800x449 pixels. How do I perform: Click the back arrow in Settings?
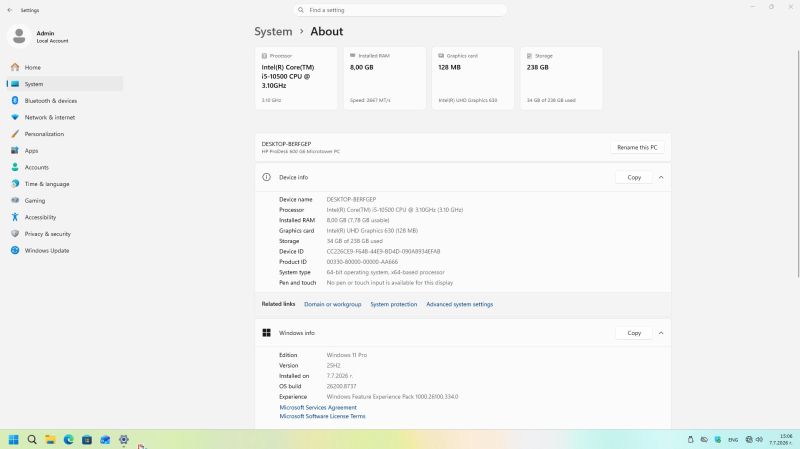[10, 10]
